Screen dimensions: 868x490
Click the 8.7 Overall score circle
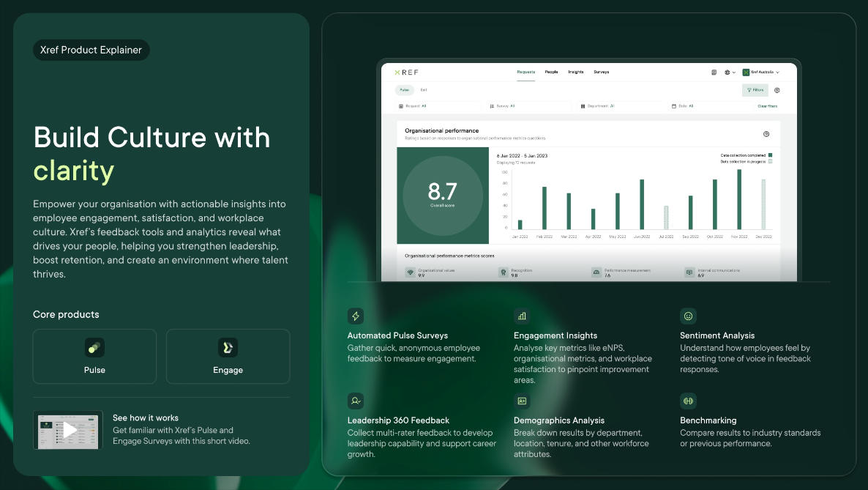pyautogui.click(x=443, y=196)
